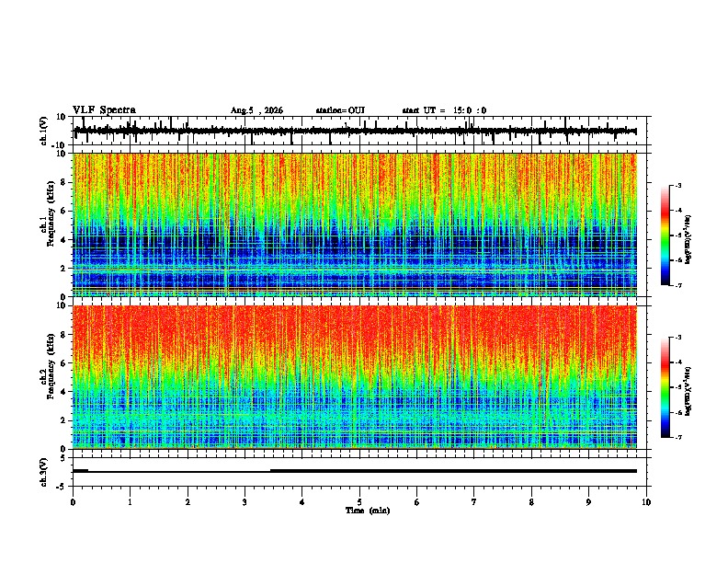Click the ch.1(V) waveform trace panel
This screenshot has height=563, width=728.
click(361, 131)
